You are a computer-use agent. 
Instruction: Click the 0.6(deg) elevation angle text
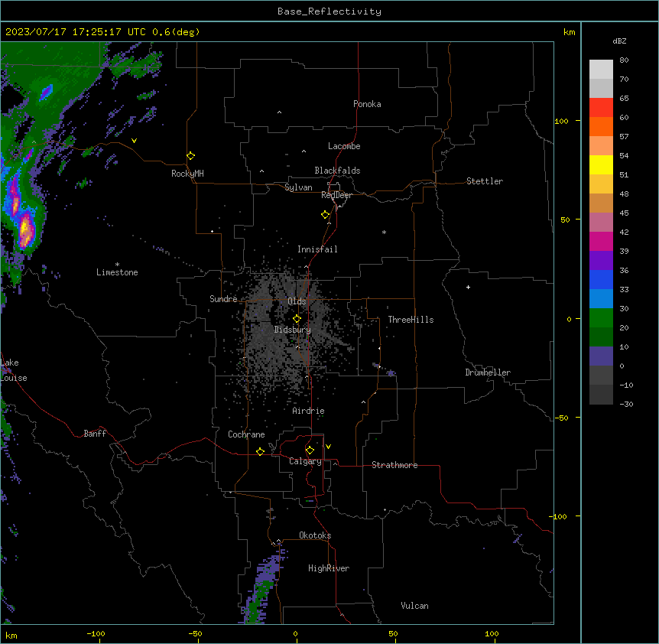(x=176, y=32)
